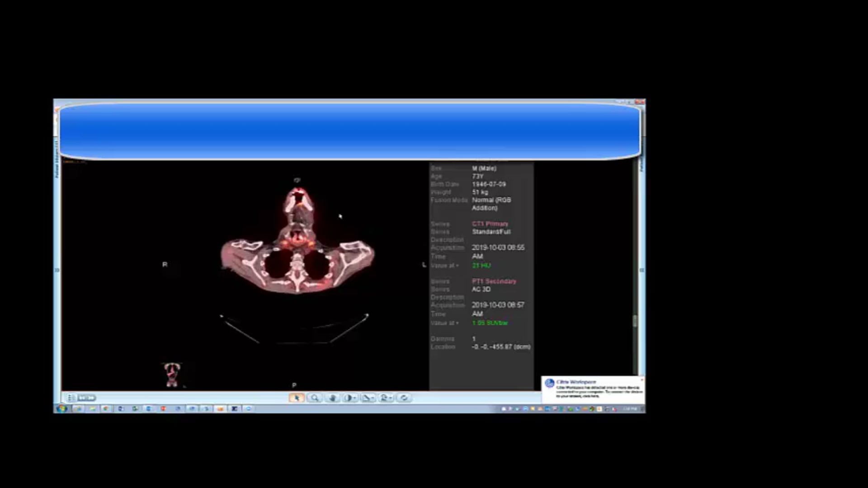
Task: Open the contrast tool dropdown arrow
Action: [x=354, y=398]
